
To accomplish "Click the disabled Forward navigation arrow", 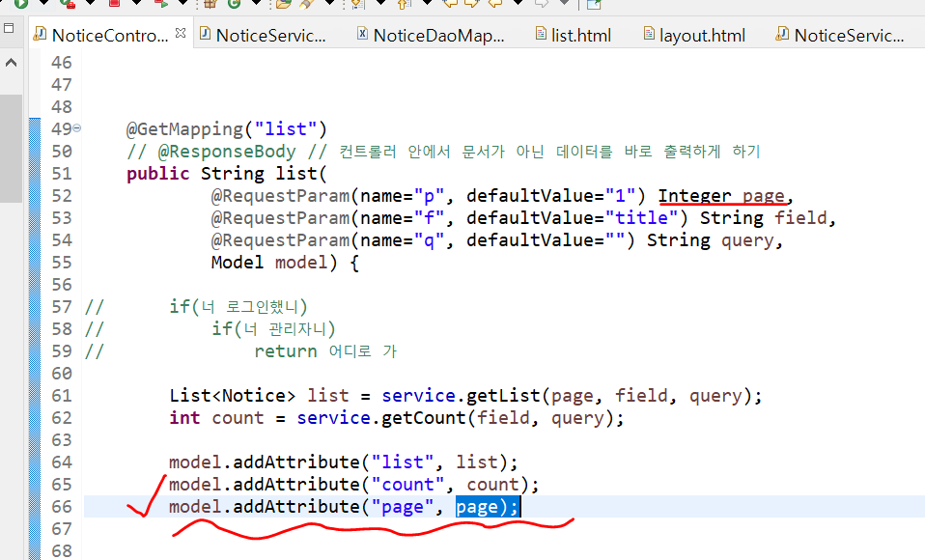I will coord(541,3).
